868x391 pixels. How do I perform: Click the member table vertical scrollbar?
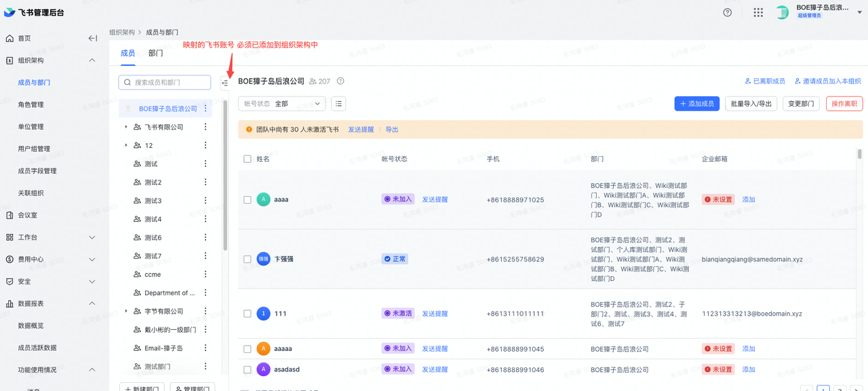pos(860,154)
